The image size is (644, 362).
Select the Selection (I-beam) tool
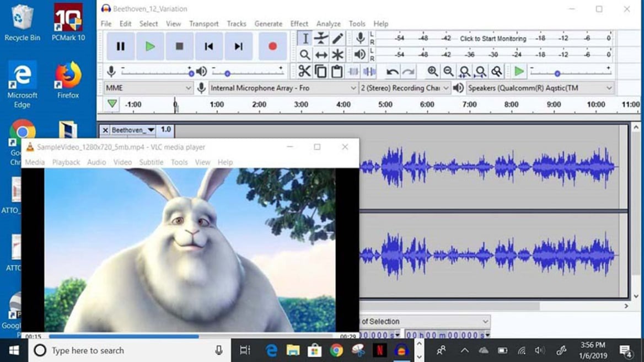coord(305,39)
